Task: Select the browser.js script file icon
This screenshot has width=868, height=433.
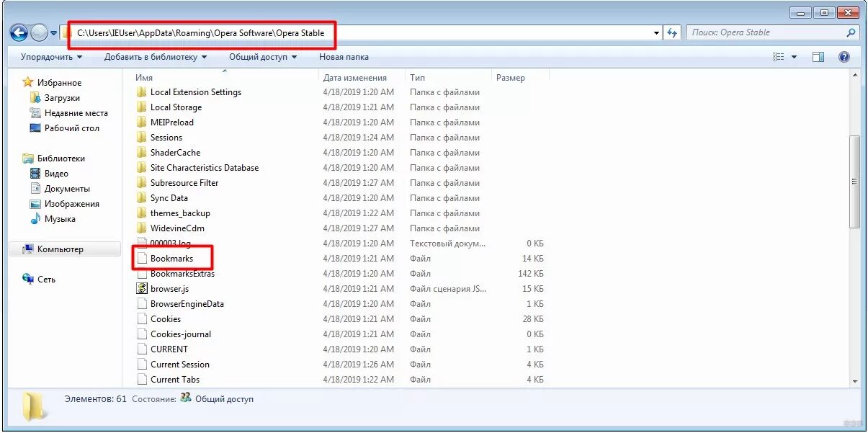Action: coord(141,289)
